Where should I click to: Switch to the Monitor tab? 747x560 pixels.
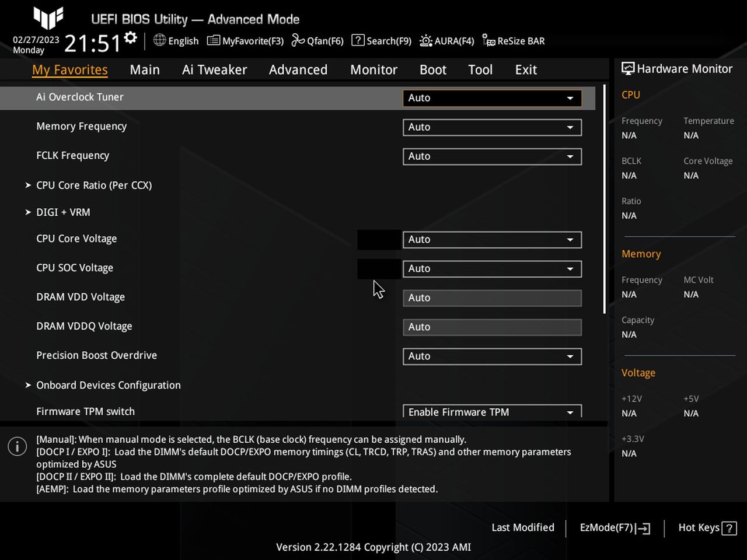pyautogui.click(x=373, y=70)
